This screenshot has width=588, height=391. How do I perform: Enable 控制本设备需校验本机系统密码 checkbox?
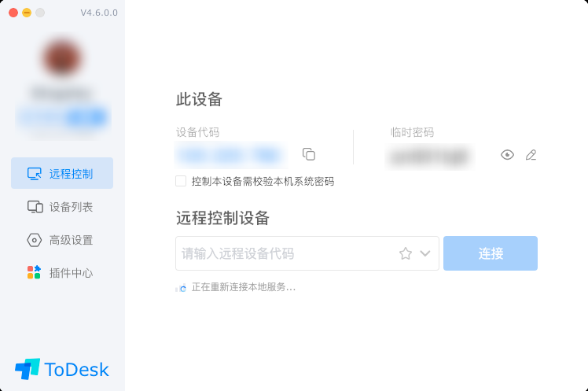[181, 181]
